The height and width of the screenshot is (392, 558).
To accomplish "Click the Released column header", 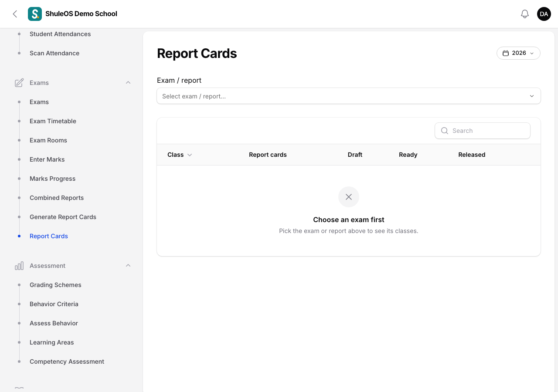I will pos(472,155).
